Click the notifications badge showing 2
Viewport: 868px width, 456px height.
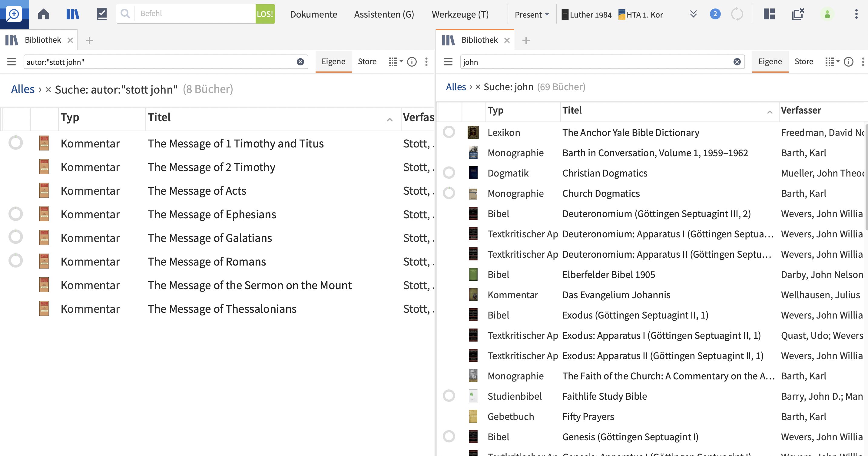tap(715, 14)
